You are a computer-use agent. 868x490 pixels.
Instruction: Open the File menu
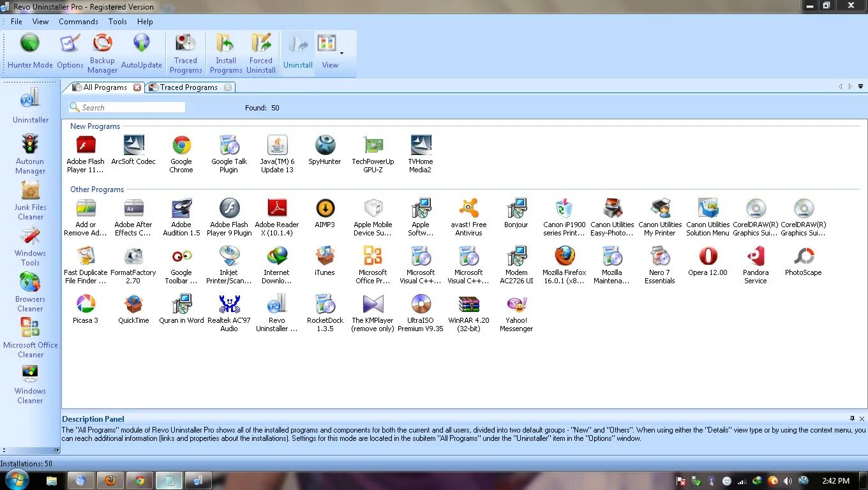17,22
